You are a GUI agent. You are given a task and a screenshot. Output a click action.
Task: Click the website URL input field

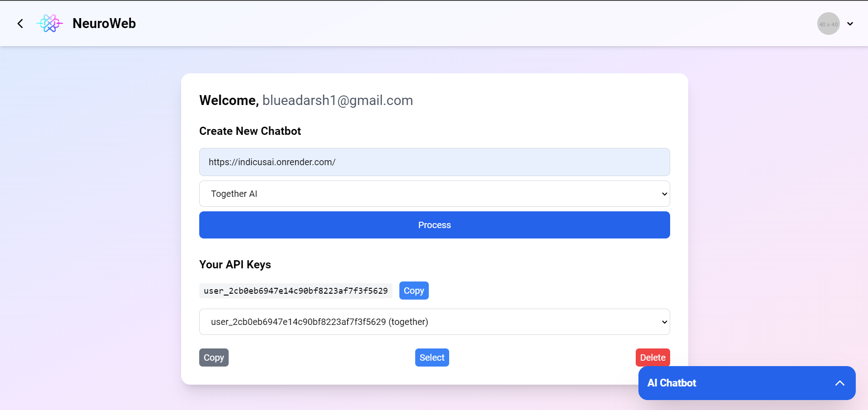click(435, 162)
